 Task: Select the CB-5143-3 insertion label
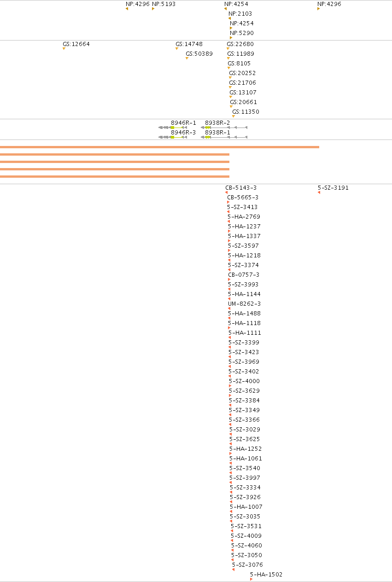point(241,188)
